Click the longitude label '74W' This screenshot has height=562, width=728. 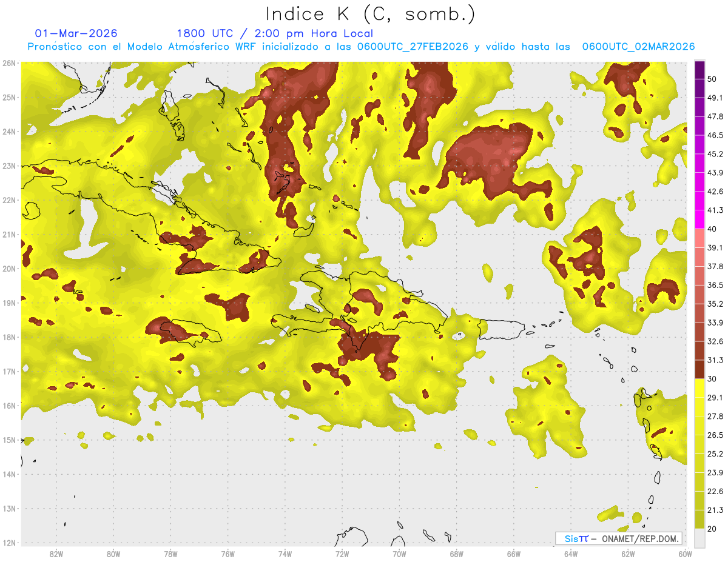pos(285,554)
